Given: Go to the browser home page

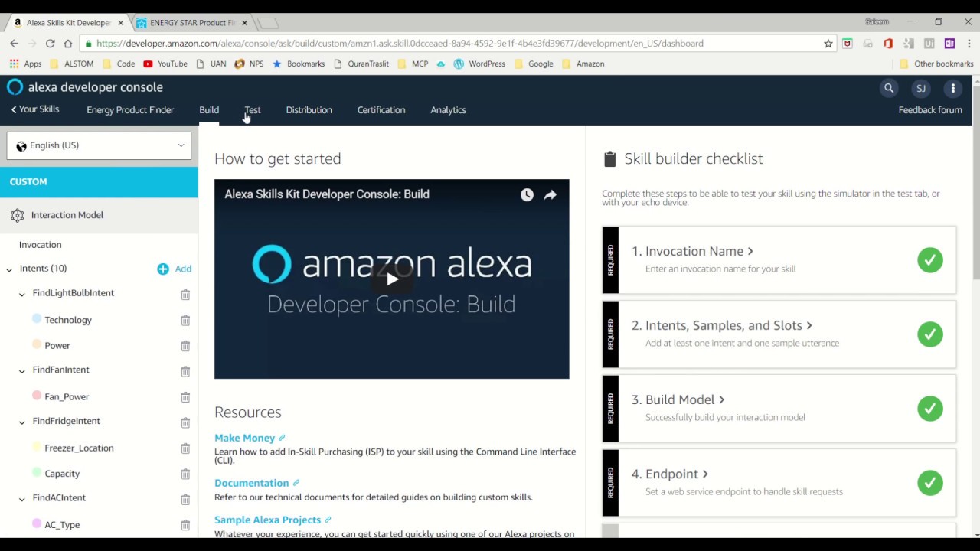Looking at the screenshot, I should (x=67, y=44).
